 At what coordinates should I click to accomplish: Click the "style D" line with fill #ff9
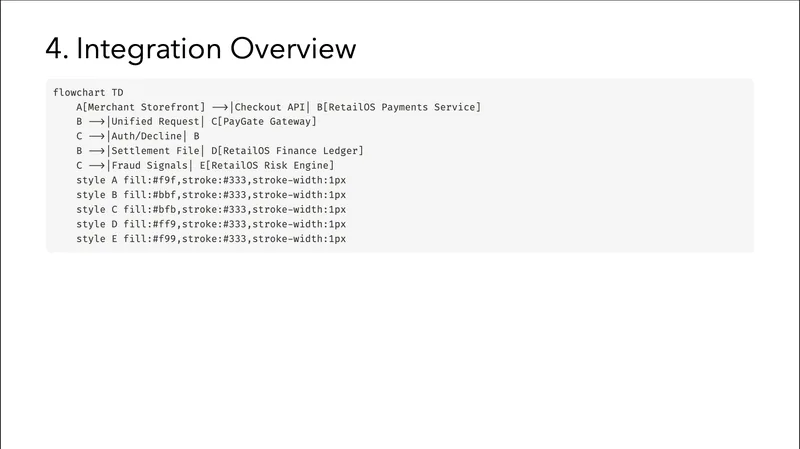coord(210,224)
